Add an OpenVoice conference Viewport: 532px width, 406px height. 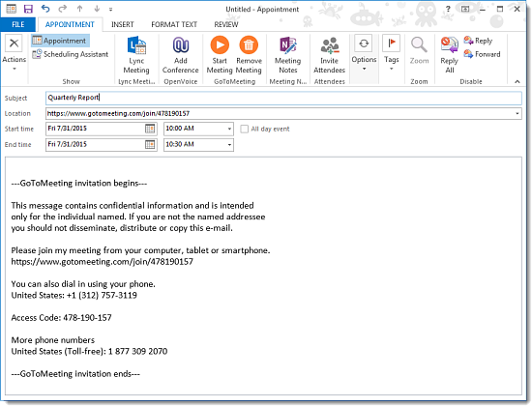180,55
